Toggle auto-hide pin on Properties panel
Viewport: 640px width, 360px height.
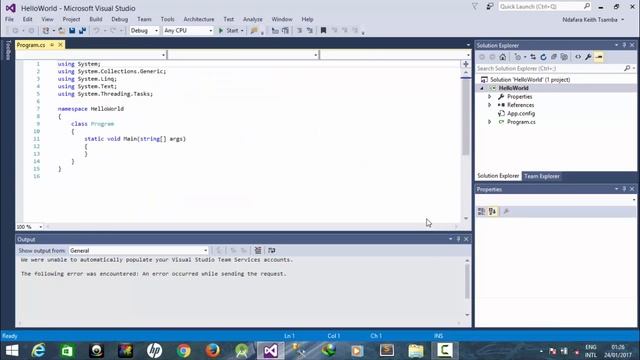(x=624, y=189)
